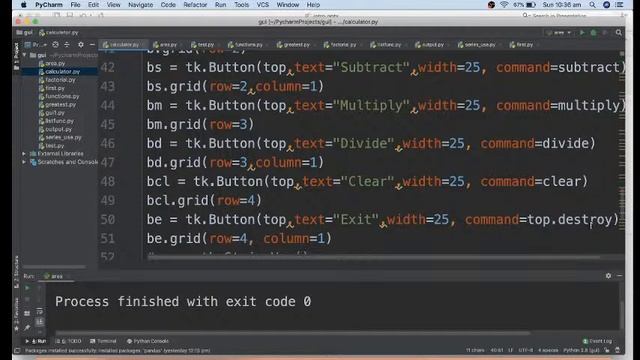Open the Refactor menu

click(x=195, y=5)
